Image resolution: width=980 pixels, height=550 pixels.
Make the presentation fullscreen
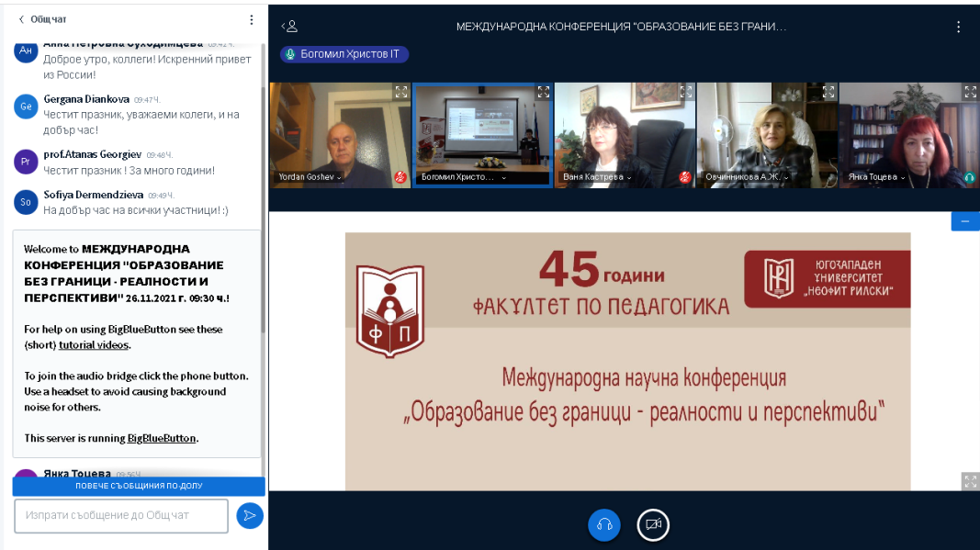tap(970, 481)
